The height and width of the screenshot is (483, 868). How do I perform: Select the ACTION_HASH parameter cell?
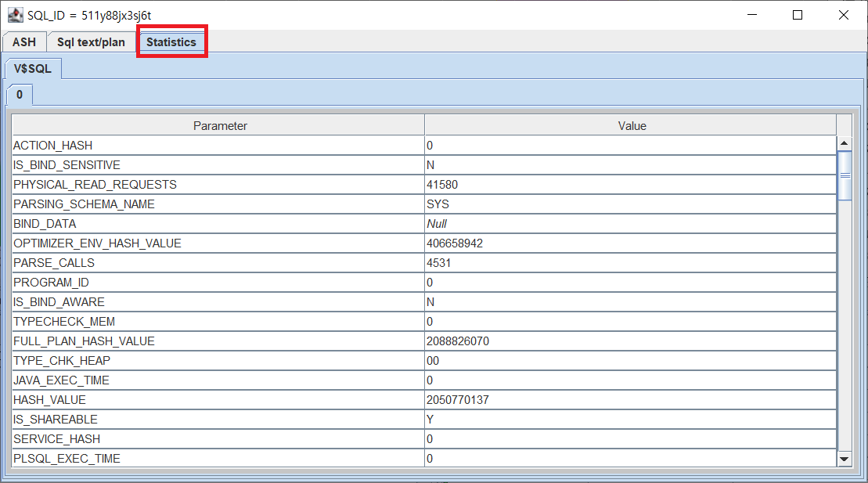click(x=218, y=146)
